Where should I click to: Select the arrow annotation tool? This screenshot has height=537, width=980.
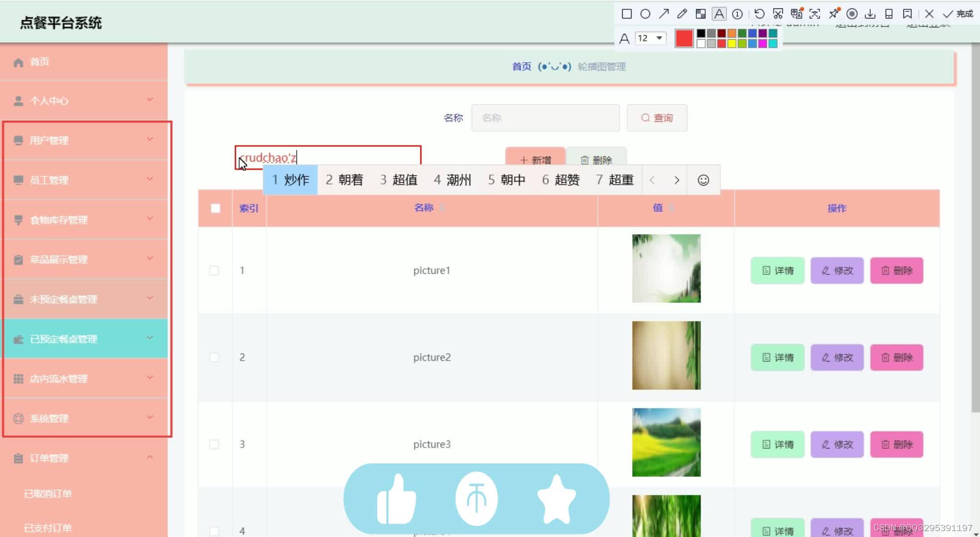point(663,14)
